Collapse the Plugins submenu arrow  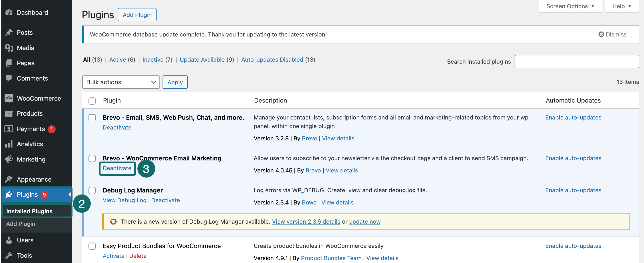(x=69, y=194)
